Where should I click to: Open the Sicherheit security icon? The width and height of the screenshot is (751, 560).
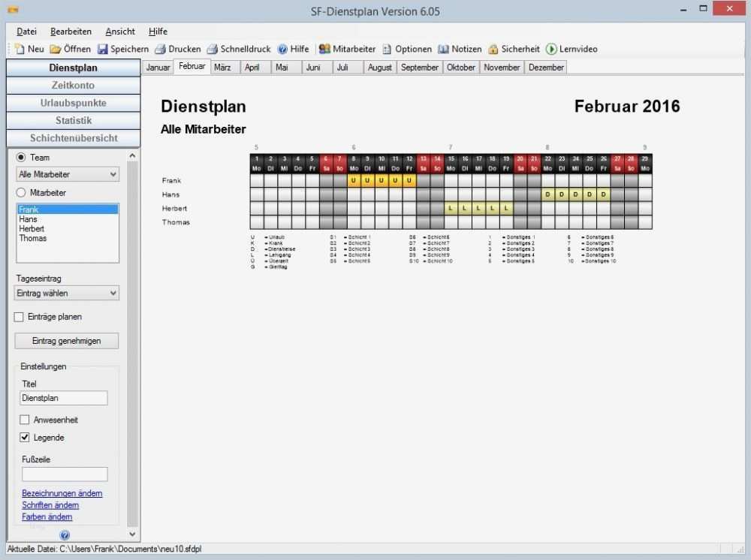[x=513, y=49]
